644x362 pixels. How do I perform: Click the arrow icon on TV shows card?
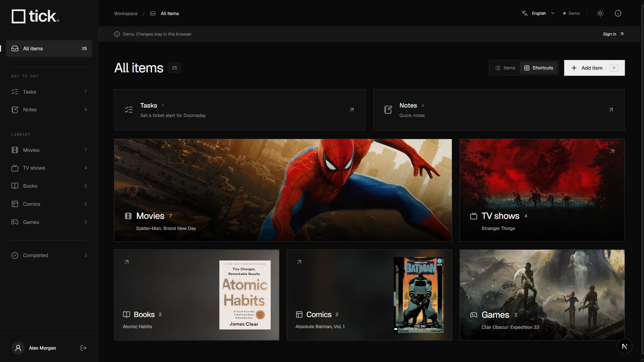click(612, 151)
